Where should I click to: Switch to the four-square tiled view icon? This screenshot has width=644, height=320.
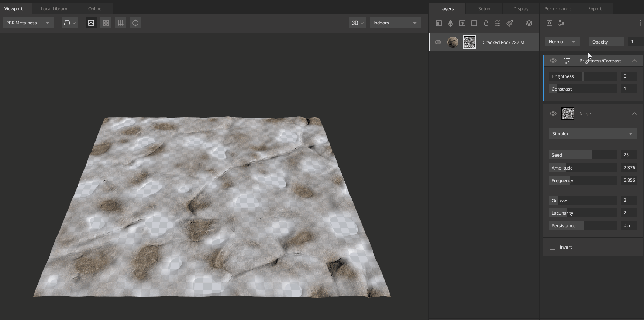pyautogui.click(x=106, y=23)
